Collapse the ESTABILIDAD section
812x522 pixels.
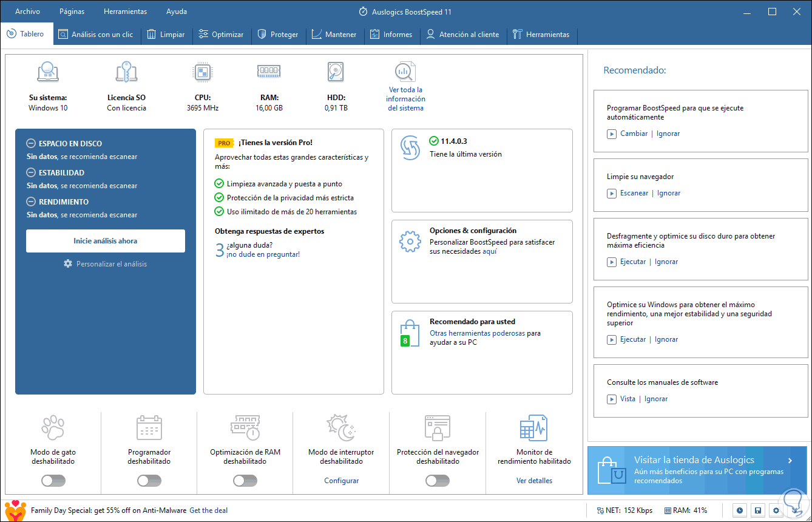31,173
